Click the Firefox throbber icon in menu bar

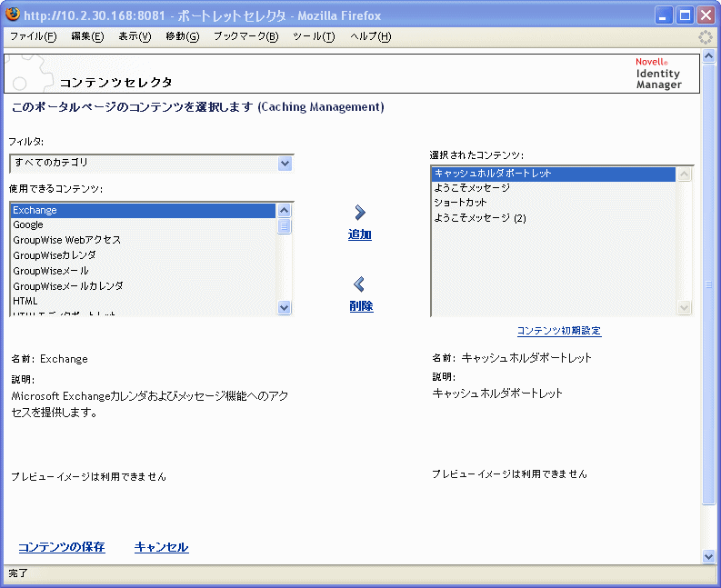tap(706, 37)
